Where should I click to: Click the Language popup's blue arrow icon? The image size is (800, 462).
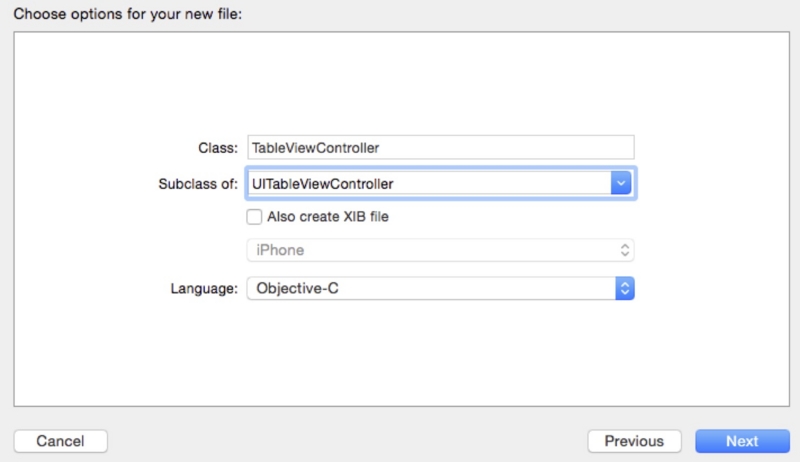click(x=625, y=288)
